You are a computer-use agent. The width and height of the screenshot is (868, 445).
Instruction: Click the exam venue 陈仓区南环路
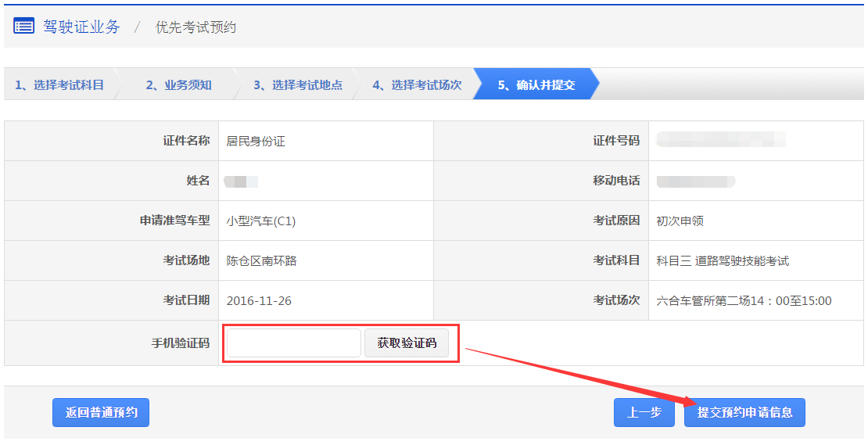click(x=261, y=261)
